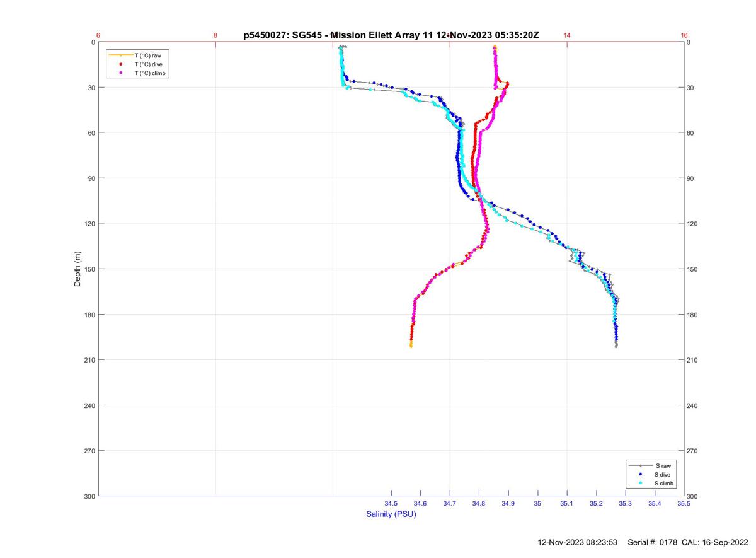
Task: Select the 'S raw' legend entry
Action: coord(650,465)
